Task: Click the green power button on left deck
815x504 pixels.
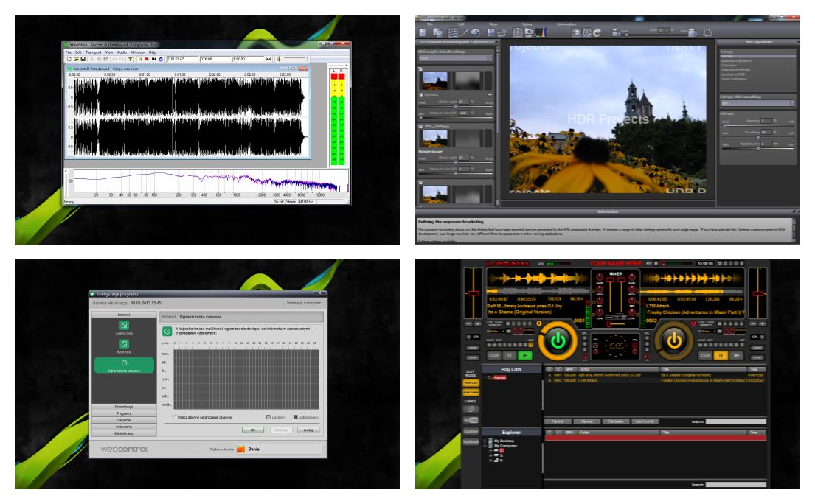Action: click(558, 341)
